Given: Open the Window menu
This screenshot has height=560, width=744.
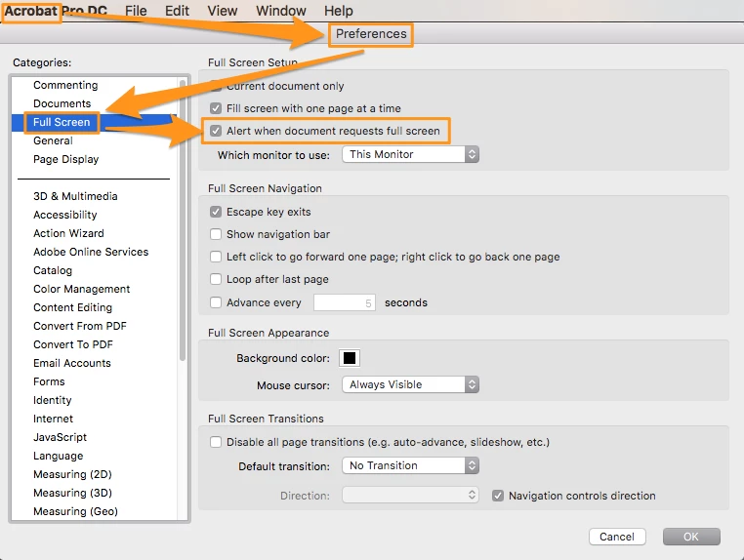Looking at the screenshot, I should (281, 11).
